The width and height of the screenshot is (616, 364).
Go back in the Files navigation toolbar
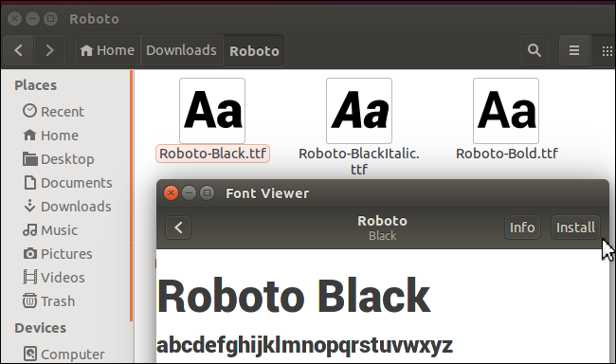click(18, 50)
